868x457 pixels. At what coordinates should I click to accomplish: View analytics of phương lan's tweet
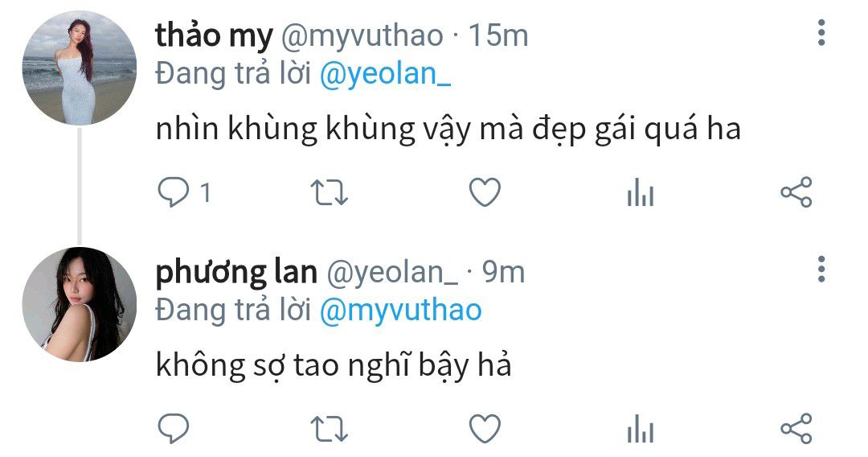[641, 429]
